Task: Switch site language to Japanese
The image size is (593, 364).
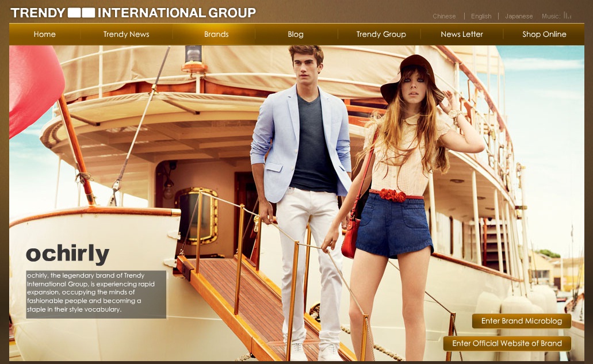Action: tap(519, 16)
